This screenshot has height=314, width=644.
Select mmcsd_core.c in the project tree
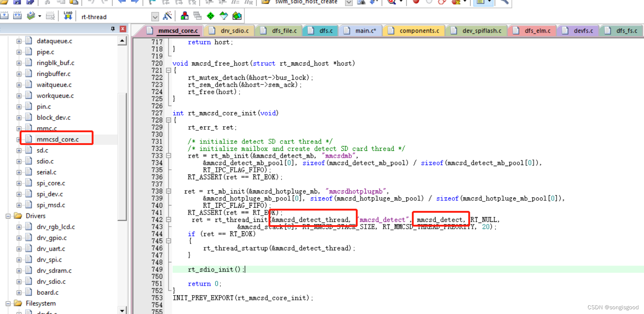tap(57, 140)
